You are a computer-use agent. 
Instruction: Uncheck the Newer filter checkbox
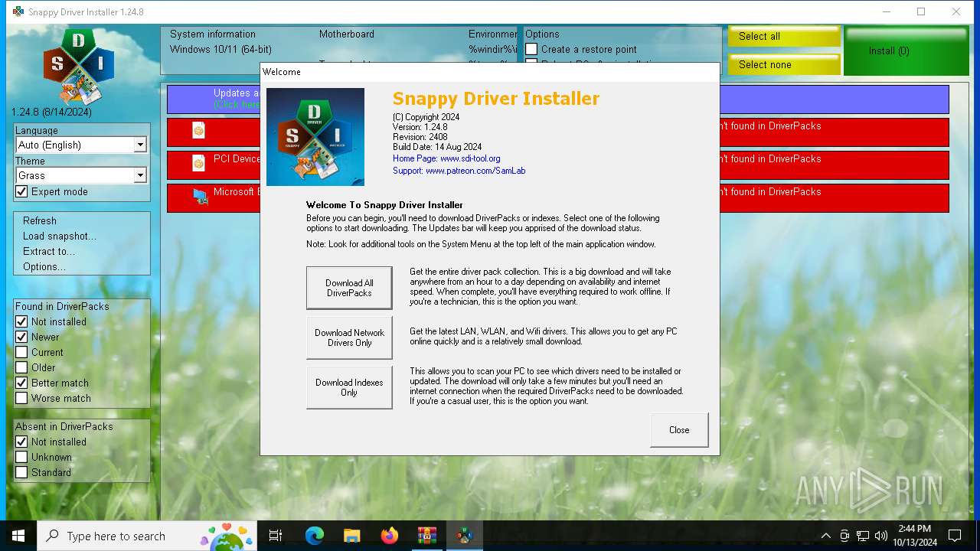[x=21, y=337]
